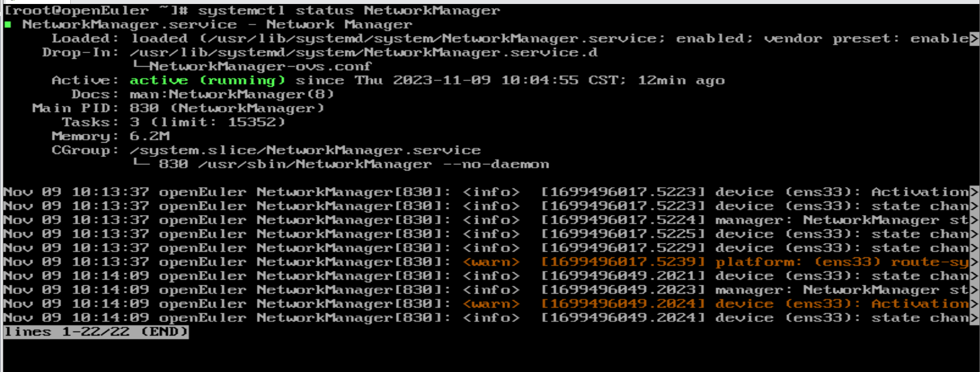Image resolution: width=980 pixels, height=372 pixels.
Task: Click the CGroup path /system.slice/NetworkManager.service
Action: point(305,150)
